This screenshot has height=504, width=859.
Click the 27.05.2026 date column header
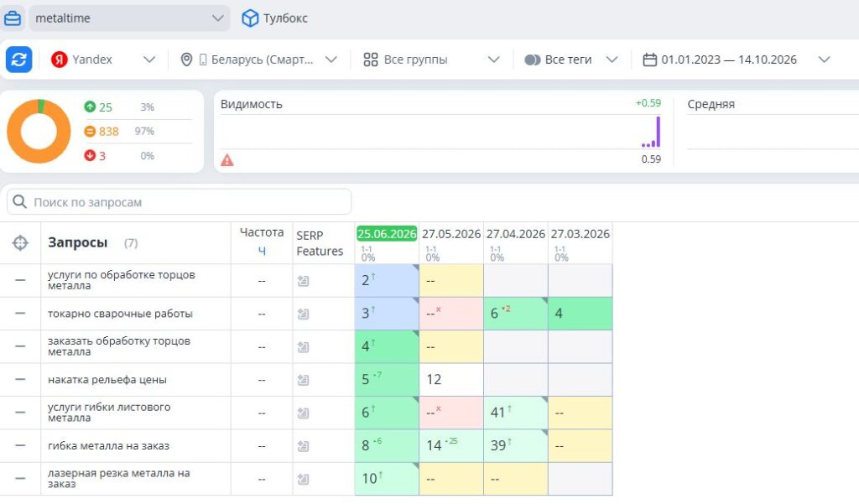451,234
